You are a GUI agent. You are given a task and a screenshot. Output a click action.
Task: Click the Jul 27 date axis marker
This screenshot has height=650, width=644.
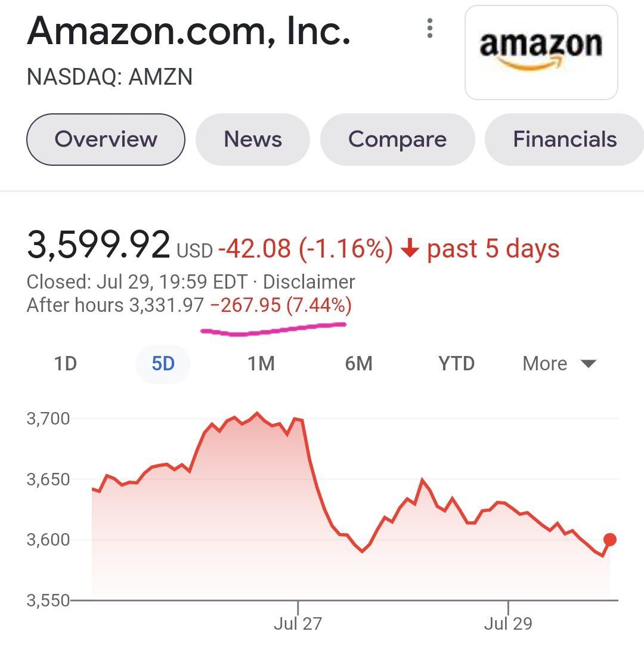[298, 624]
